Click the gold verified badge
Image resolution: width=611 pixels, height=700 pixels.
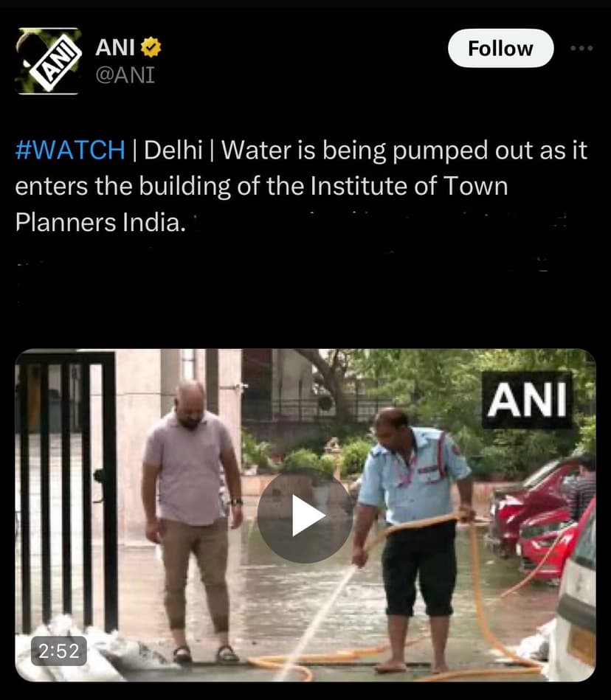pyautogui.click(x=151, y=47)
